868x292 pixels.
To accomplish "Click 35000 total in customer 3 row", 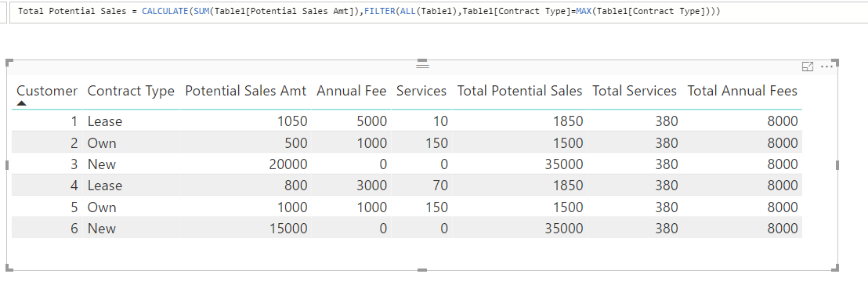I will pyautogui.click(x=564, y=164).
